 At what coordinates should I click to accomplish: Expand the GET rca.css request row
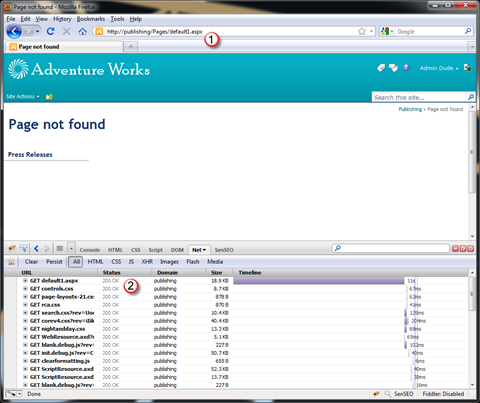pyautogui.click(x=25, y=305)
